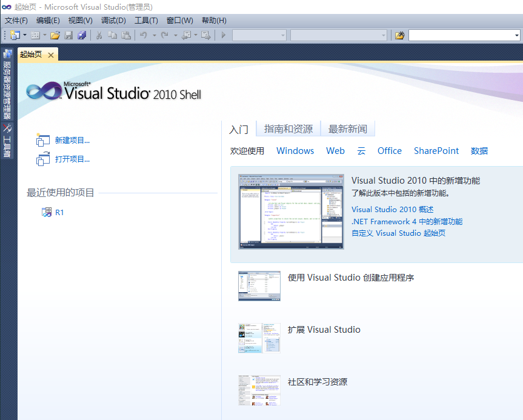Select the Windows category link
The height and width of the screenshot is (420, 523).
pos(295,151)
